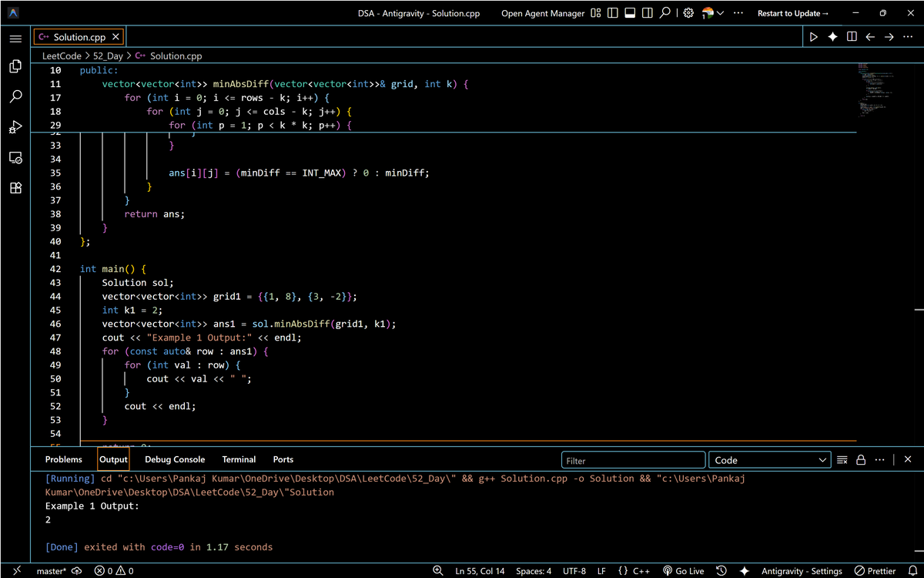This screenshot has height=578, width=924.
Task: Open the Extensions view
Action: tap(15, 187)
